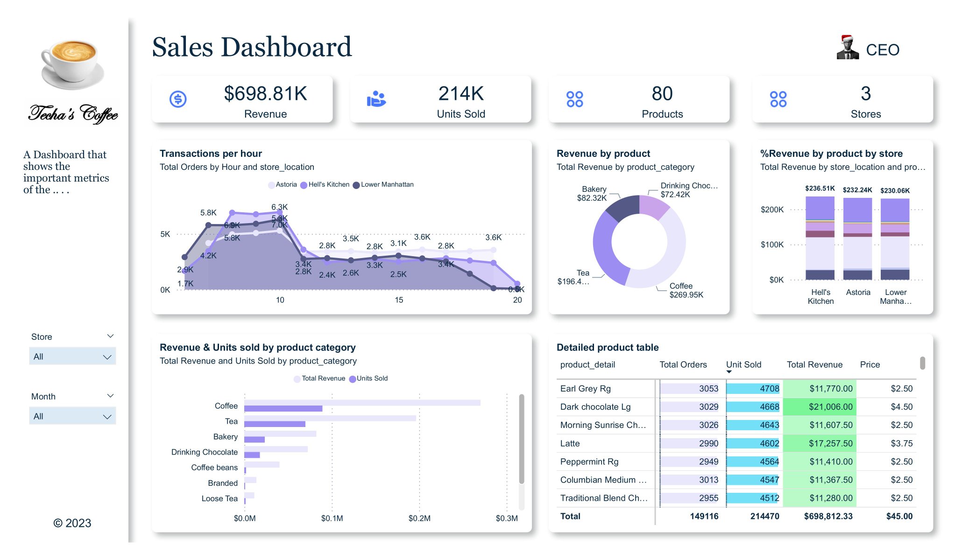This screenshot has width=969, height=560.
Task: Select the Dark chocolate Lg row
Action: coord(595,407)
